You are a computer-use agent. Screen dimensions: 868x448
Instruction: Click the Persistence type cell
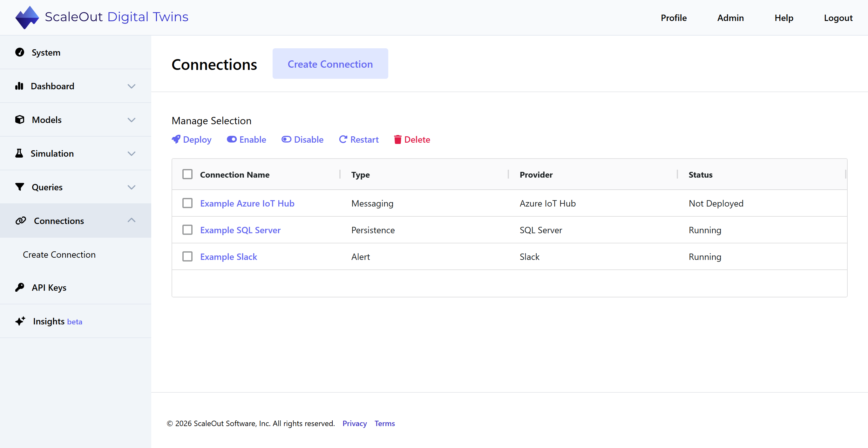point(373,230)
